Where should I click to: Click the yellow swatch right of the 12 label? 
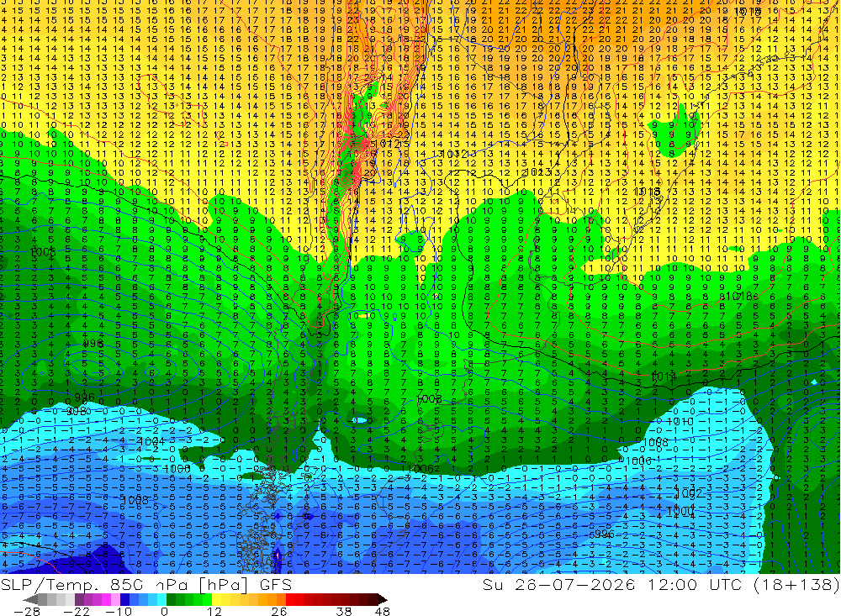click(x=216, y=599)
